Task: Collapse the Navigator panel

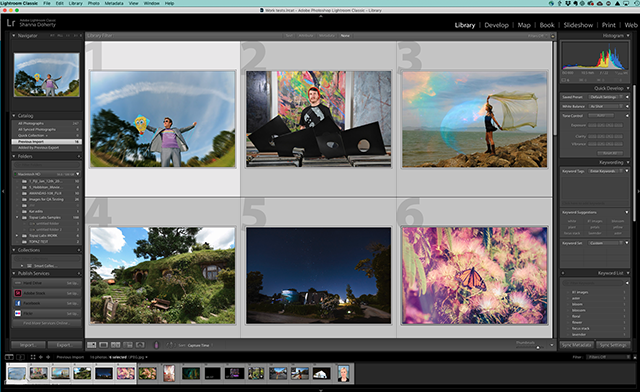Action: coord(14,36)
